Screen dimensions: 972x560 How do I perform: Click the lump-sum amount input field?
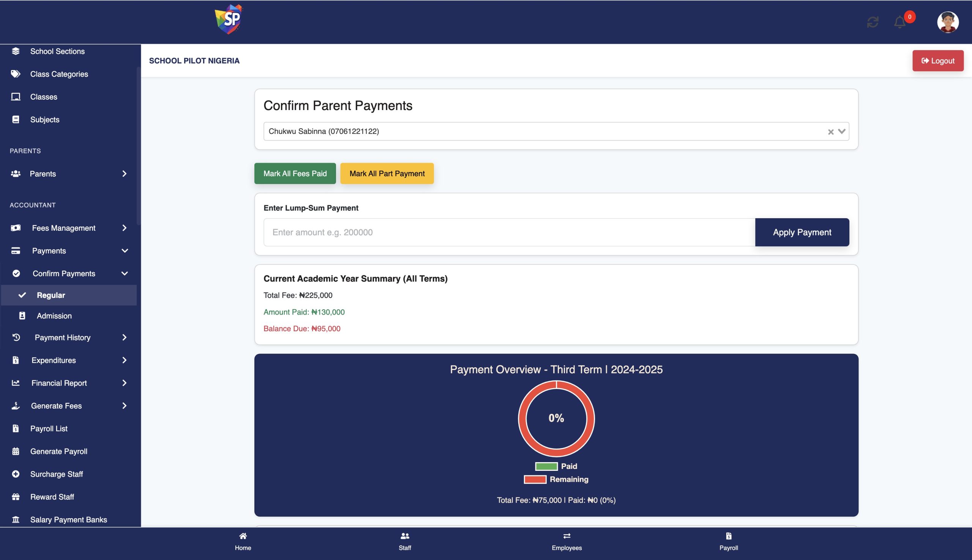(x=509, y=232)
